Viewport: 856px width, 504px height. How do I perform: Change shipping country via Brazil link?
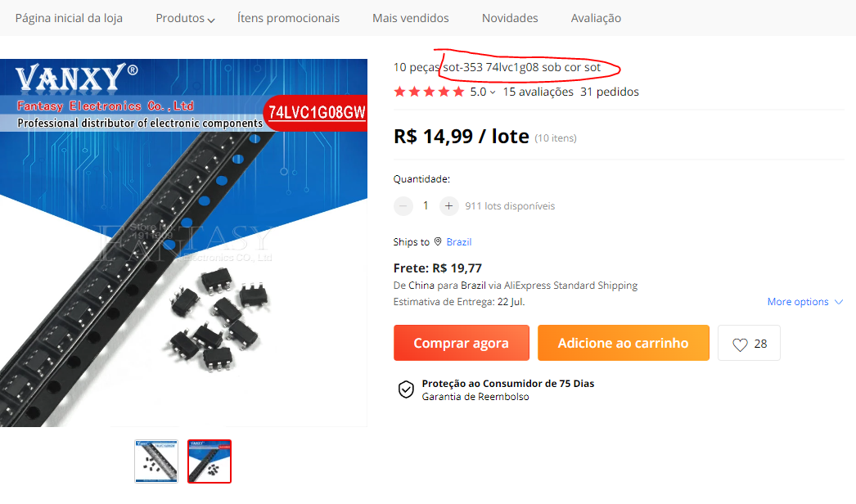click(x=459, y=242)
